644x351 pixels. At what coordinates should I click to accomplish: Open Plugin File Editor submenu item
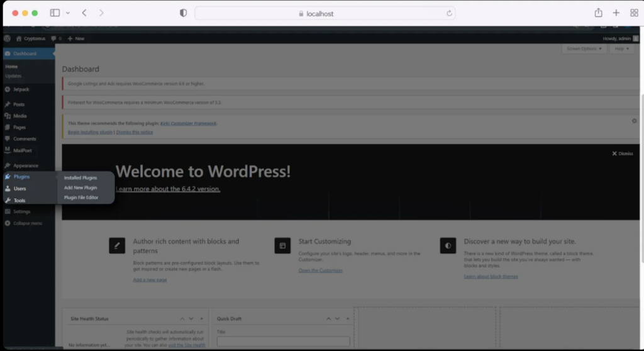click(x=81, y=198)
